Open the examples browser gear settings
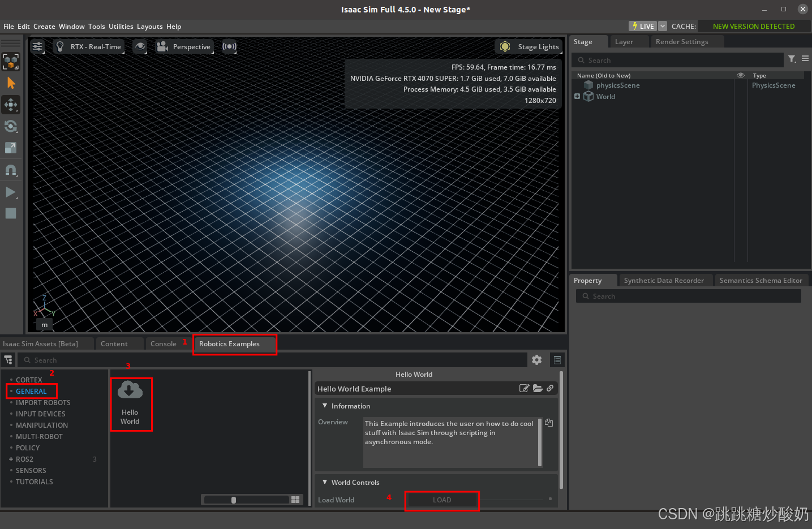Screen dimensions: 812x529 (537, 360)
